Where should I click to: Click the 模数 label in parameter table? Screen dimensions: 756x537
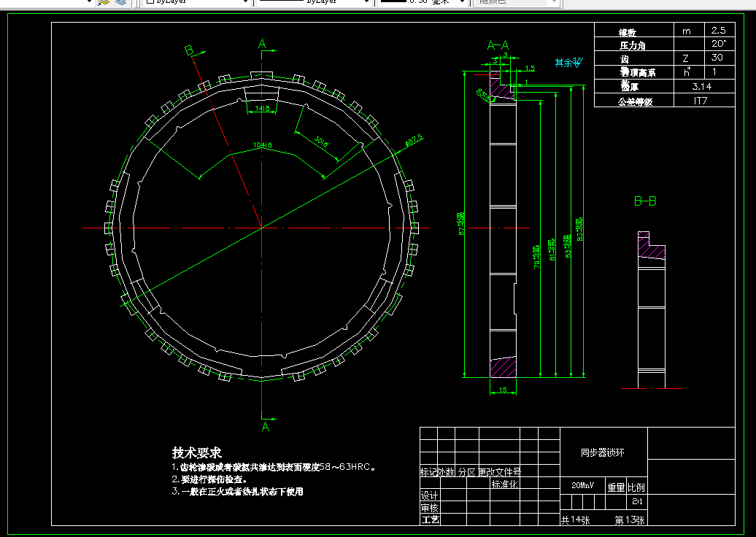point(628,32)
